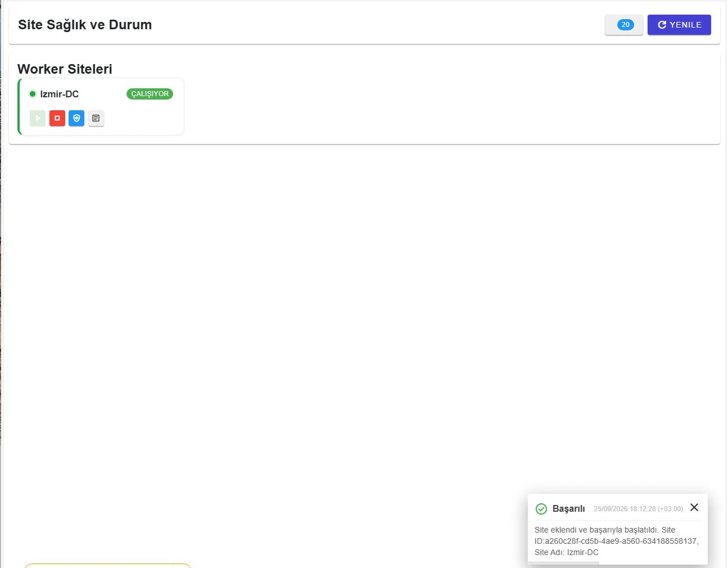
Task: Open the Izmir-DC log details icon
Action: (x=96, y=118)
